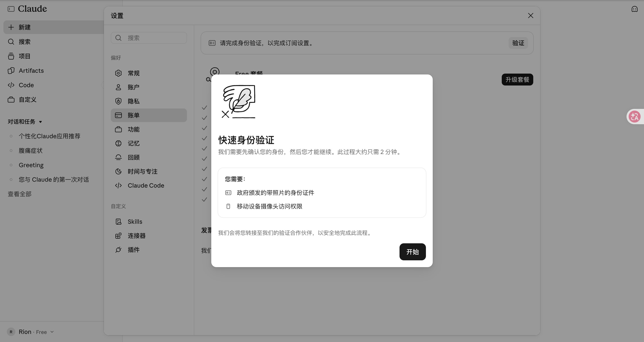Click the R avatar at bottom left
Screen dimensions: 644x342
tap(11, 332)
